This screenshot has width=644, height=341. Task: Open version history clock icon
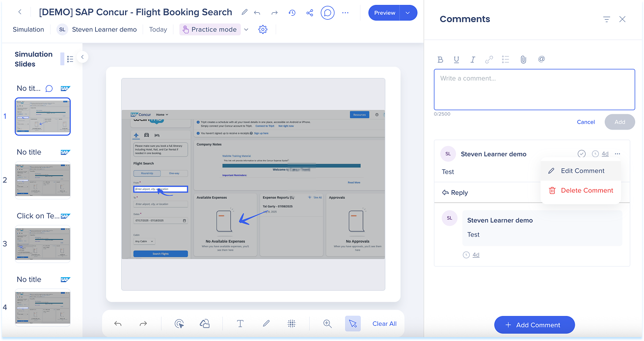tap(292, 13)
